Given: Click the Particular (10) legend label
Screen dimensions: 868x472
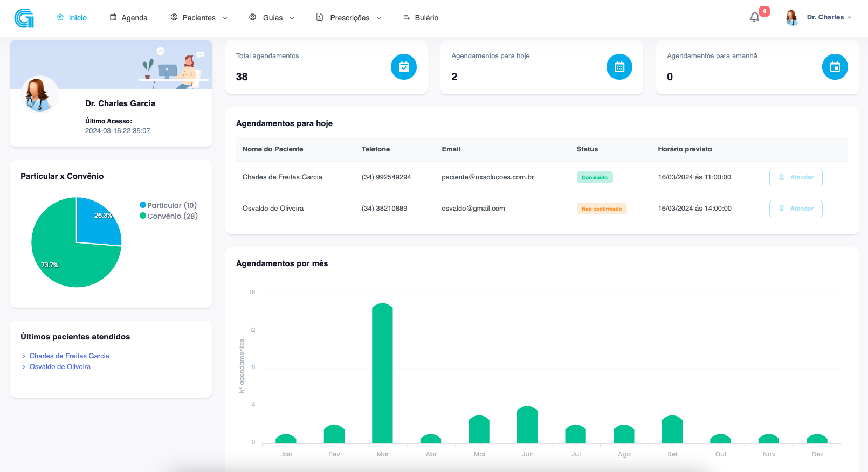Looking at the screenshot, I should click(172, 205).
